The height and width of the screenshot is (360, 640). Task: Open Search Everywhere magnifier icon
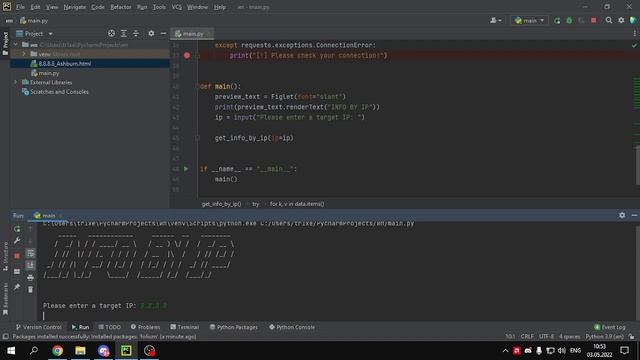609,20
